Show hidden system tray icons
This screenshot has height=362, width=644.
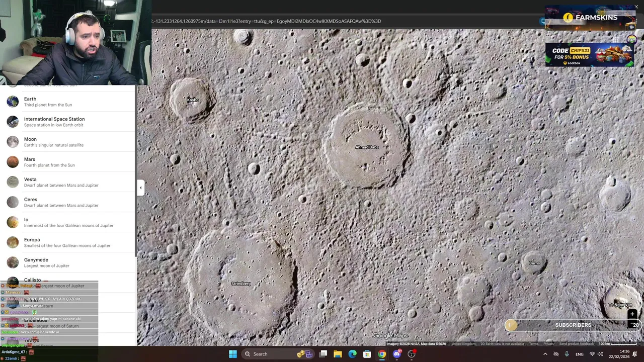point(545,354)
